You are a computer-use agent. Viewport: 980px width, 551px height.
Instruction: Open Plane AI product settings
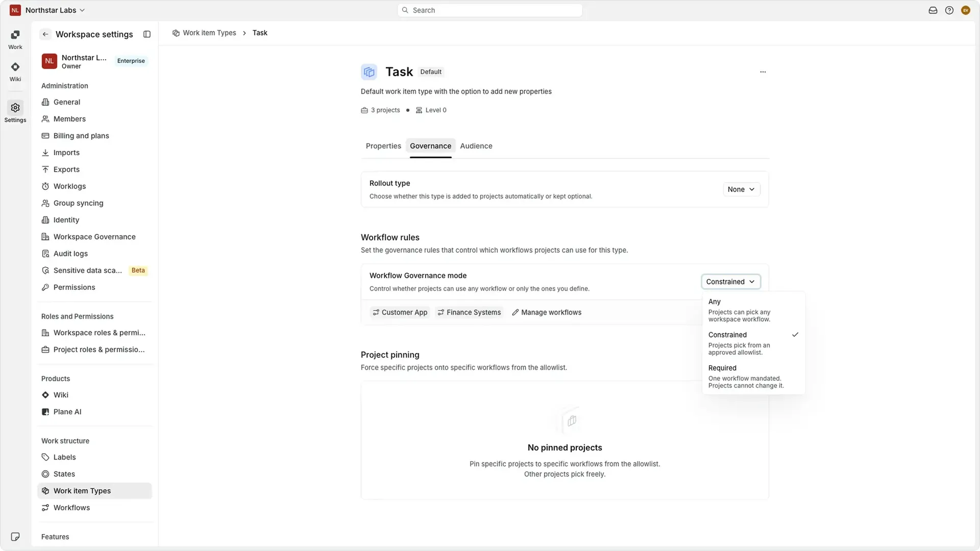94,412
